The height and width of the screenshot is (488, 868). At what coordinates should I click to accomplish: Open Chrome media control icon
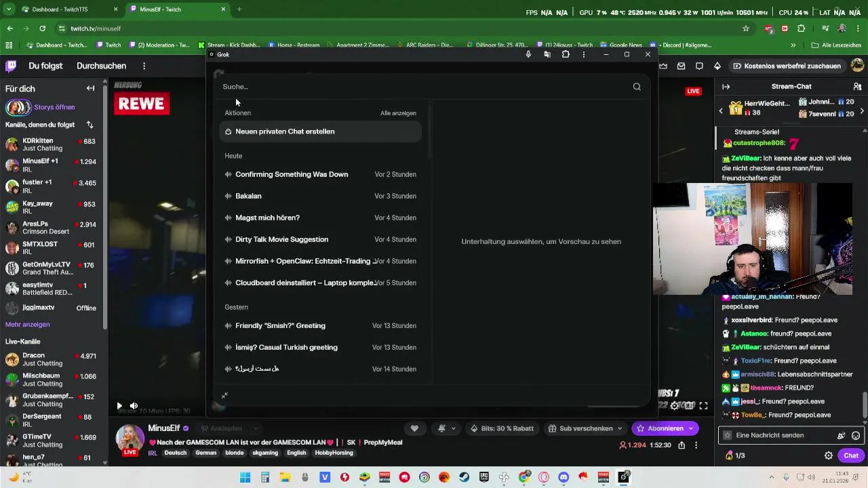point(825,28)
